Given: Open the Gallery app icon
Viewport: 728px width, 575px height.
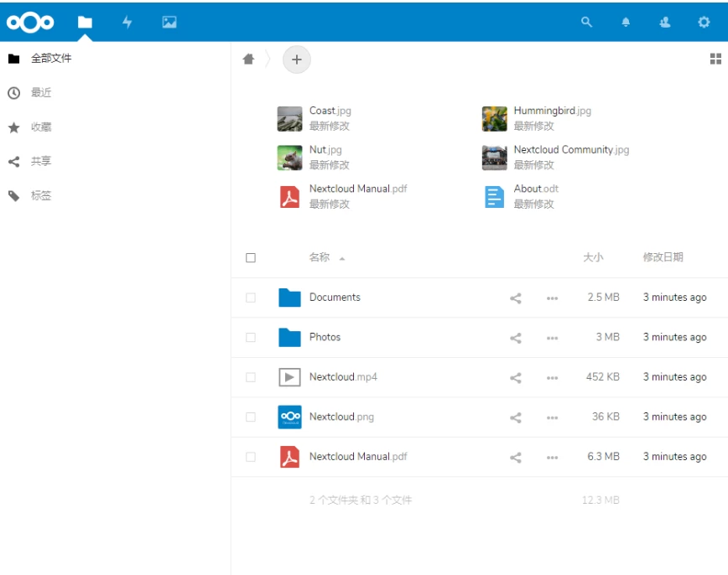Looking at the screenshot, I should [169, 23].
